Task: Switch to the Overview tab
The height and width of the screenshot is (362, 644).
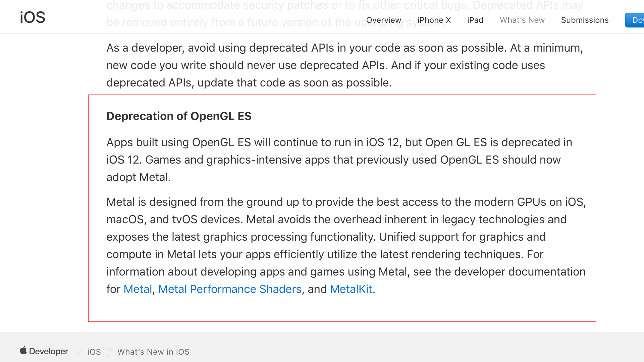Action: pyautogui.click(x=383, y=20)
